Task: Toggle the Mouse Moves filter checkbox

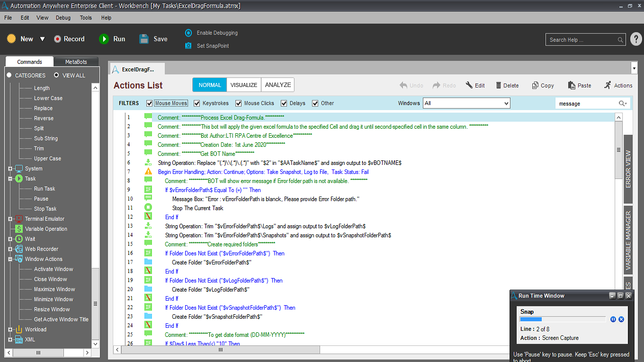Action: pos(149,104)
